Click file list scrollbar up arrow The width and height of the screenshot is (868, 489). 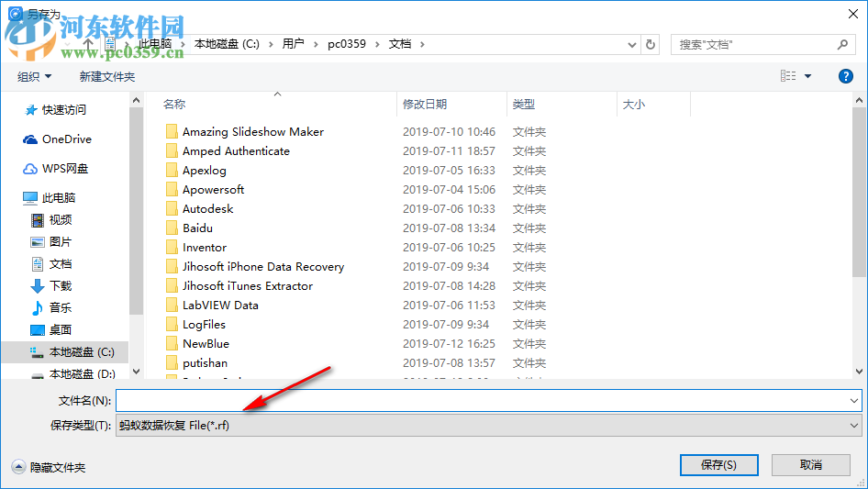click(x=859, y=100)
